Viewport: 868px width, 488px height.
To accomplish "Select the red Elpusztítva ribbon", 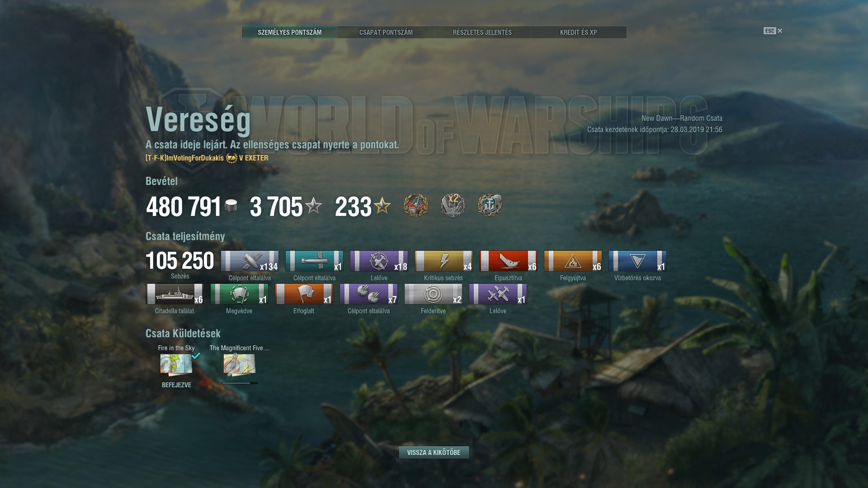I will pyautogui.click(x=508, y=261).
